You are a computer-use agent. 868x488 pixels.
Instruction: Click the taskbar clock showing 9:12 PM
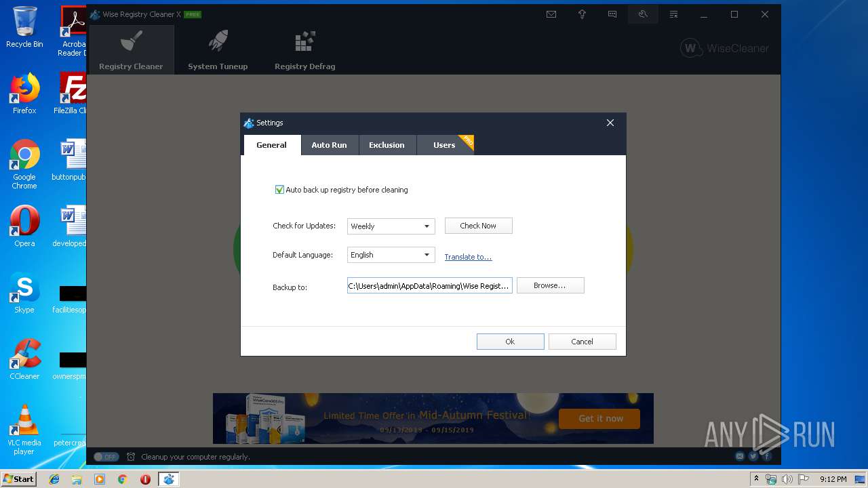[x=833, y=479]
